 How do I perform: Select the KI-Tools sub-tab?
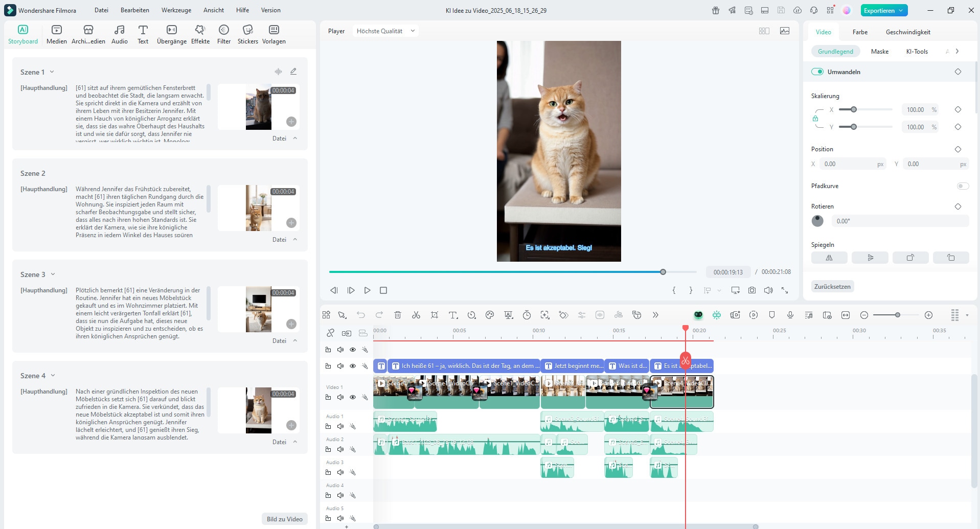pyautogui.click(x=917, y=51)
